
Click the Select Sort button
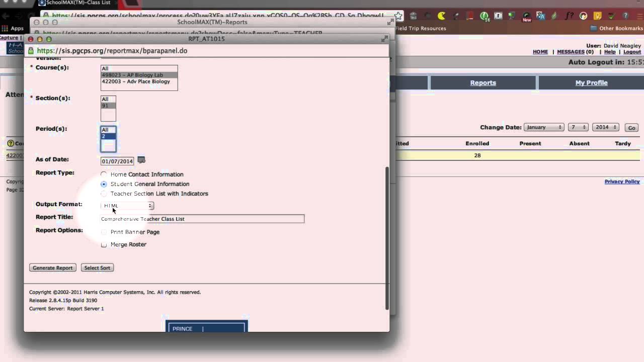97,268
